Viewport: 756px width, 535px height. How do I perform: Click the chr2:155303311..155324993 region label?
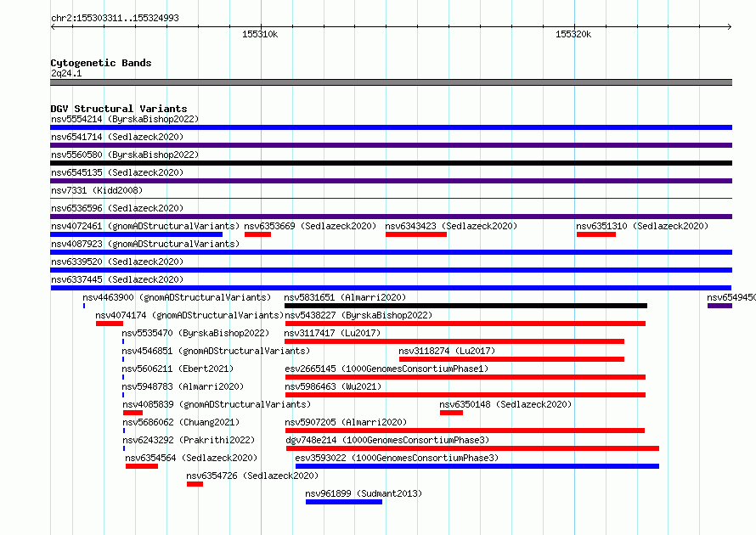115,18
